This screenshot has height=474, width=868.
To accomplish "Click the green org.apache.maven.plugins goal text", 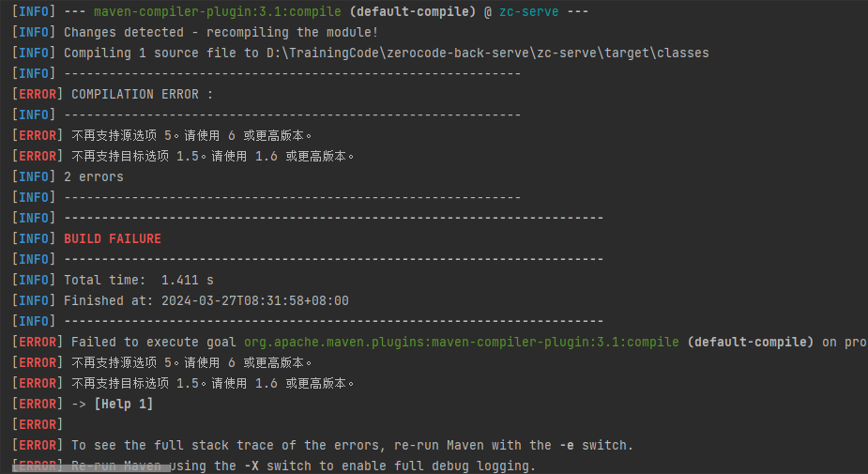I will click(461, 342).
